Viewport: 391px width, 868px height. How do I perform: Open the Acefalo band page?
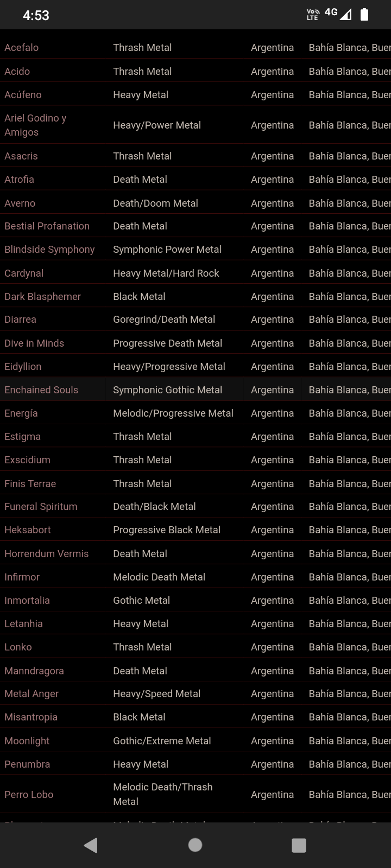point(22,48)
